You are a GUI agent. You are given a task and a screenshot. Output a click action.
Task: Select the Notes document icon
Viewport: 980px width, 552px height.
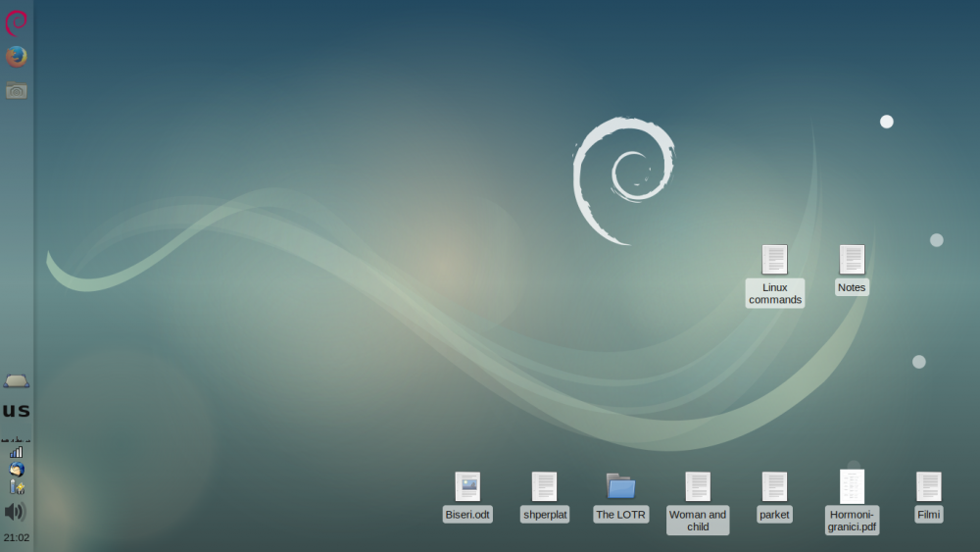tap(852, 260)
